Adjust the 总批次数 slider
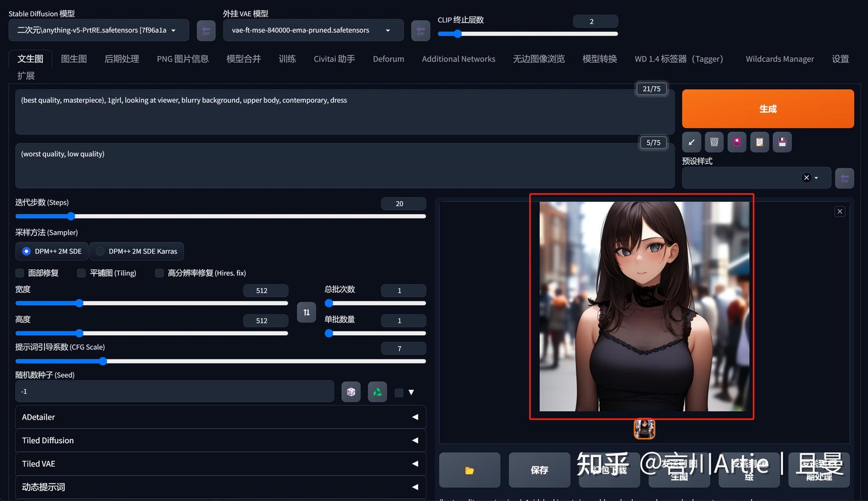The width and height of the screenshot is (868, 501). click(376, 303)
